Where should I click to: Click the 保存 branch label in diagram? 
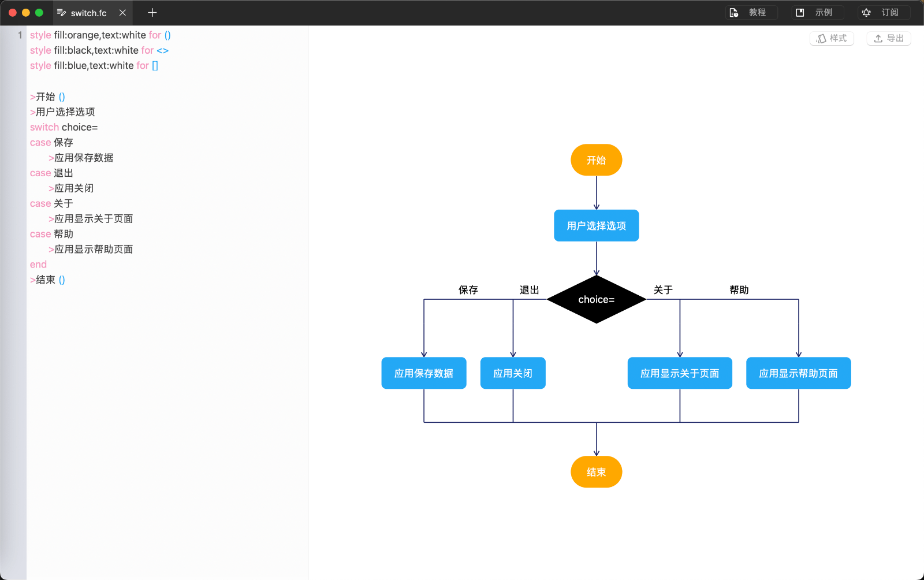pyautogui.click(x=468, y=290)
